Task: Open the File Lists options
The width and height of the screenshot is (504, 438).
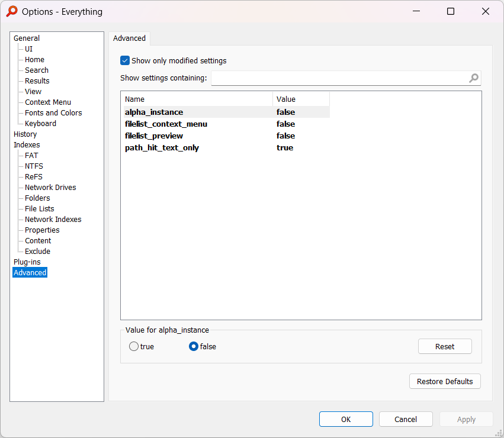Action: tap(40, 208)
